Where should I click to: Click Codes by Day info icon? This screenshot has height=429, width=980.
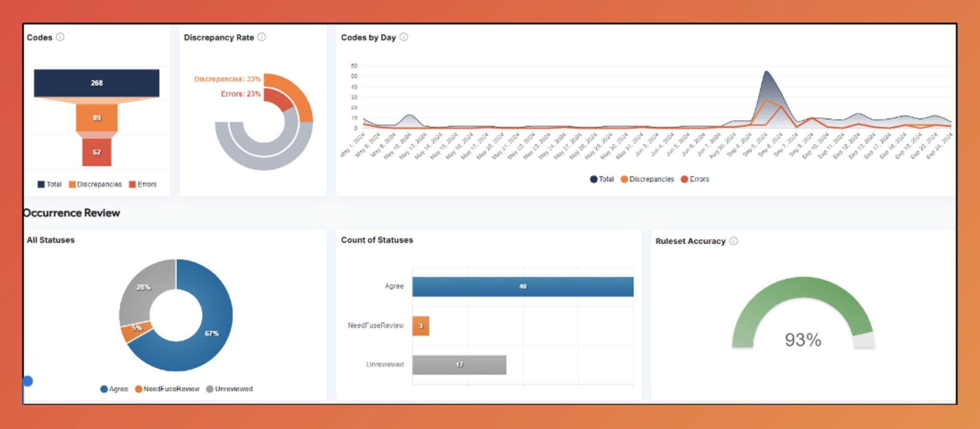404,37
